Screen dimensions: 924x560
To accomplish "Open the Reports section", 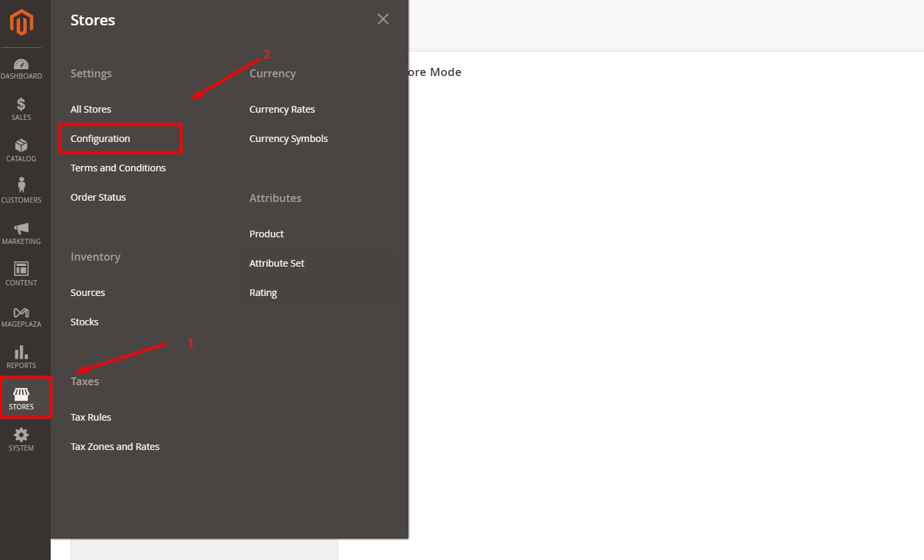I will [x=21, y=358].
